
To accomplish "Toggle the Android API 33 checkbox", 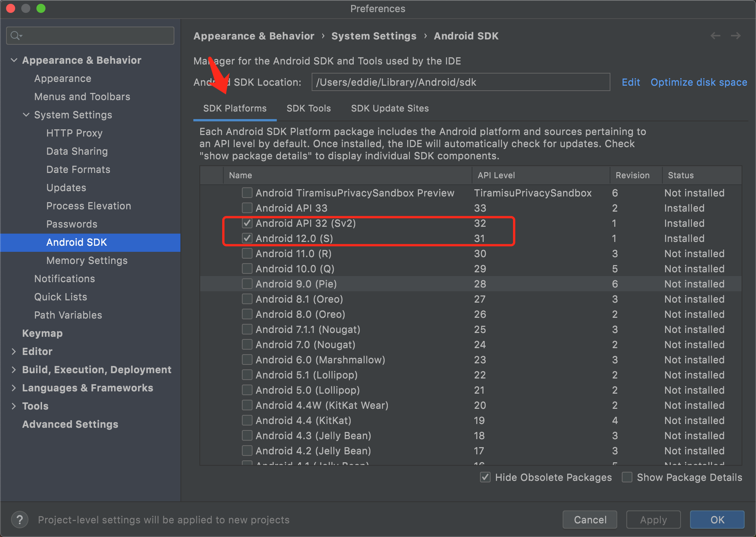I will [247, 208].
